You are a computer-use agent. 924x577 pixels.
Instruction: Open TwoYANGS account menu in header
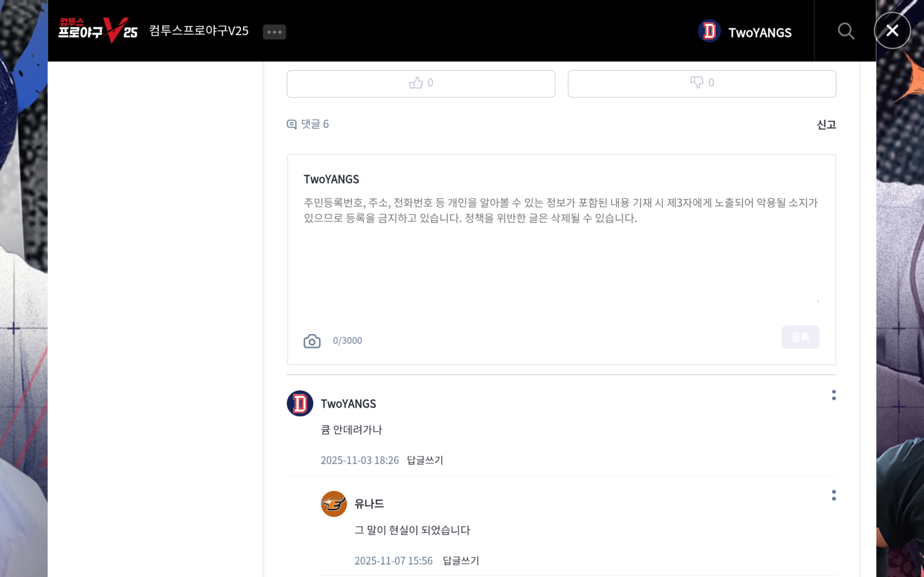pos(759,33)
